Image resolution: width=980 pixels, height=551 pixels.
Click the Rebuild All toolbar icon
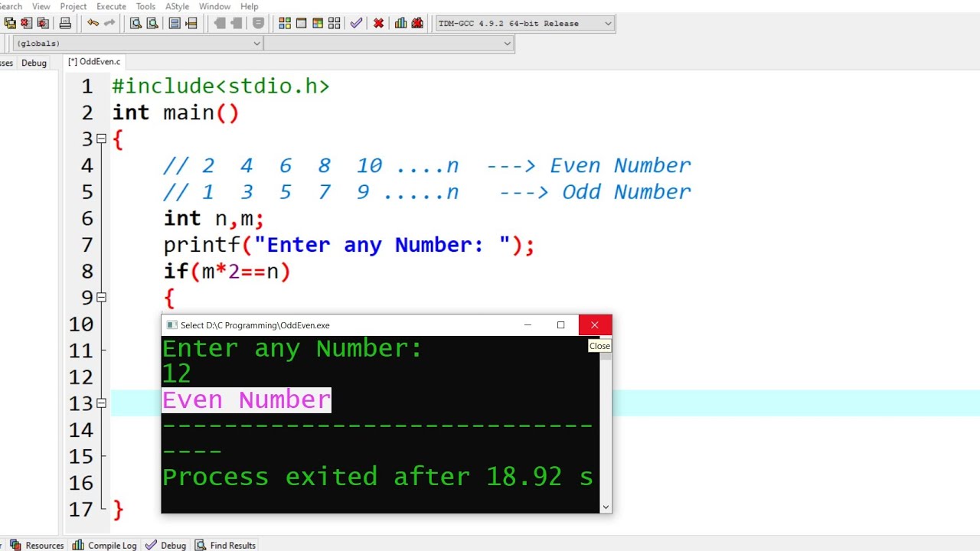coord(334,23)
